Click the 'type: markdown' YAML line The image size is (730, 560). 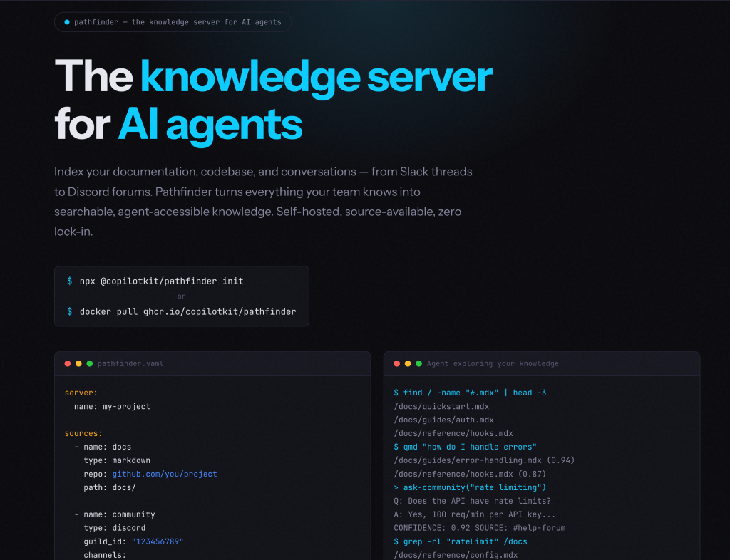coord(117,460)
